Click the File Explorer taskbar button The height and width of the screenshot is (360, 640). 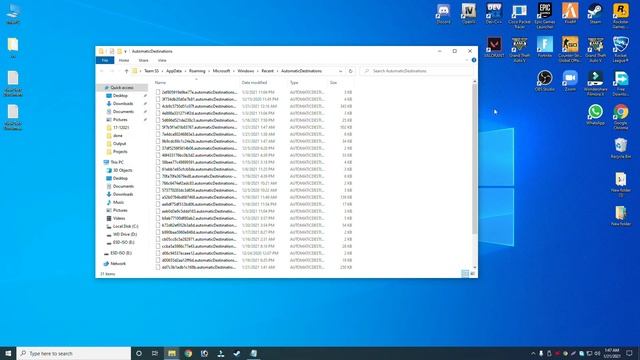(171, 353)
